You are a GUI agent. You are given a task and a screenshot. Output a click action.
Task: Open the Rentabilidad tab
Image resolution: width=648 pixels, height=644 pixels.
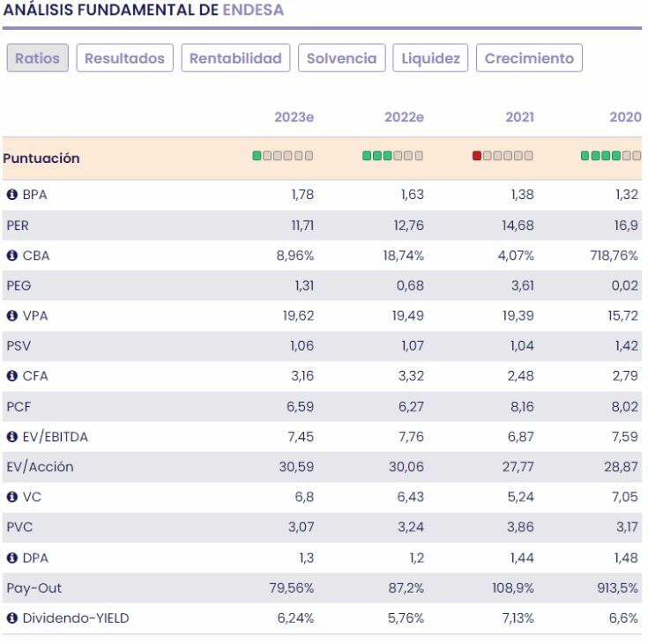(235, 59)
